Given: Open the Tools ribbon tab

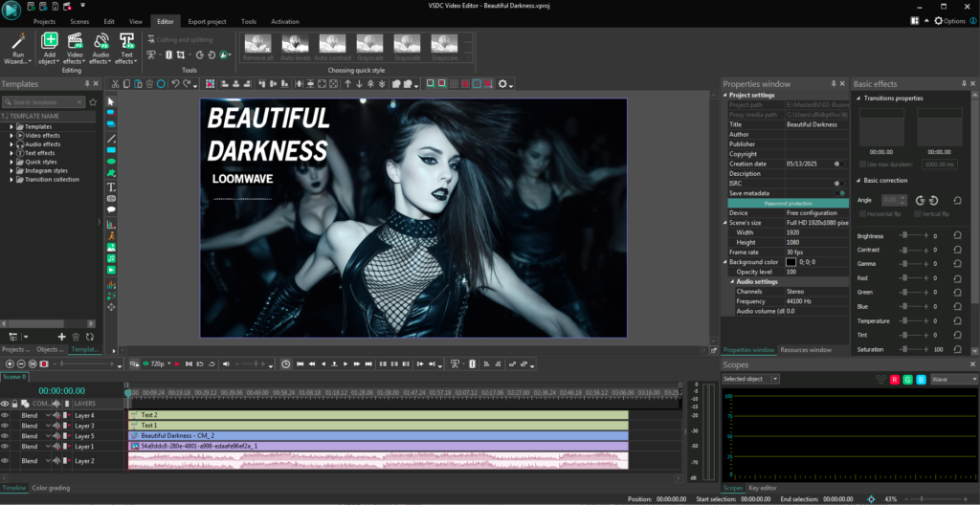Looking at the screenshot, I should tap(249, 21).
